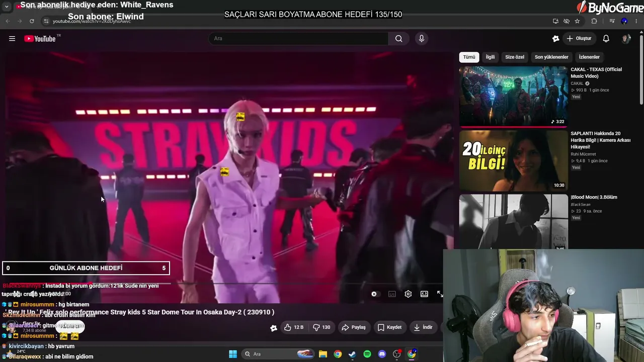The width and height of the screenshot is (644, 362).
Task: Click the YouTube search input field
Action: [x=299, y=39]
